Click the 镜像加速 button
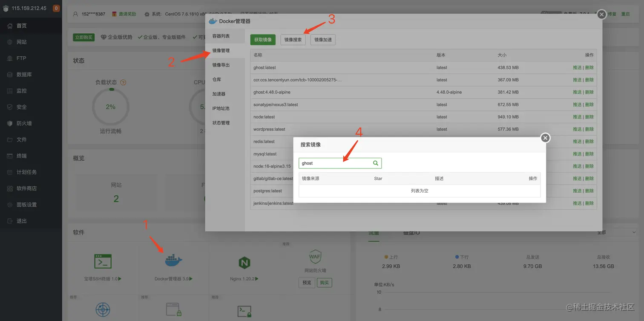The width and height of the screenshot is (644, 321). [x=323, y=40]
